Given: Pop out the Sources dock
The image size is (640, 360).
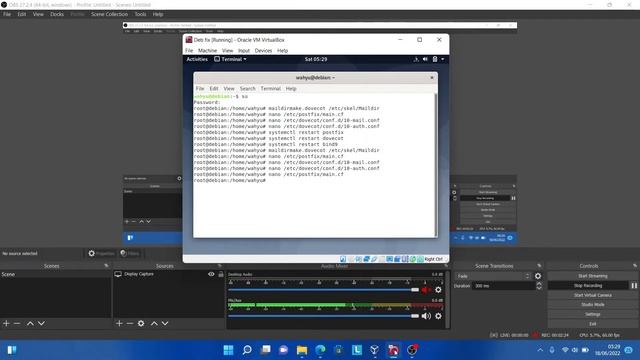Looking at the screenshot, I should (220, 266).
